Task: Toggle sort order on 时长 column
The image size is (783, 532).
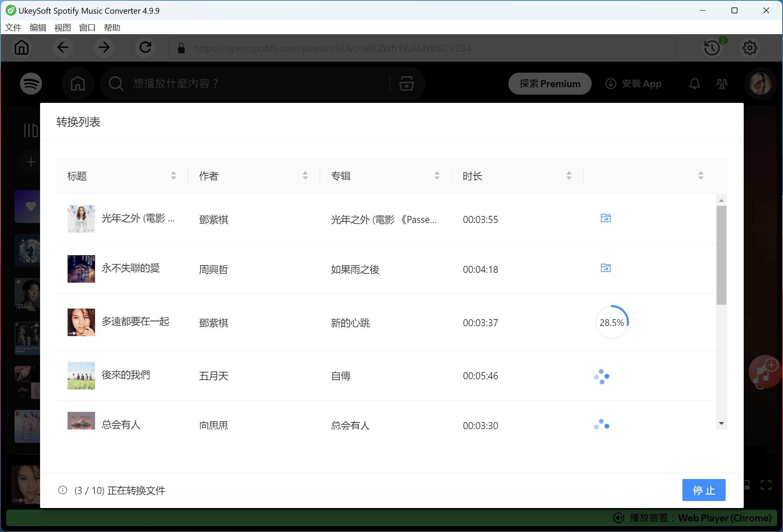Action: tap(569, 176)
